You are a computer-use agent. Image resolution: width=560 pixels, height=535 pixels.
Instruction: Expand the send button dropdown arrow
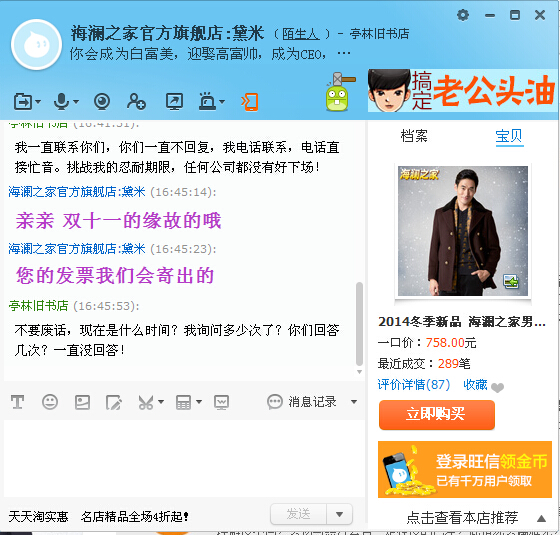tap(339, 514)
